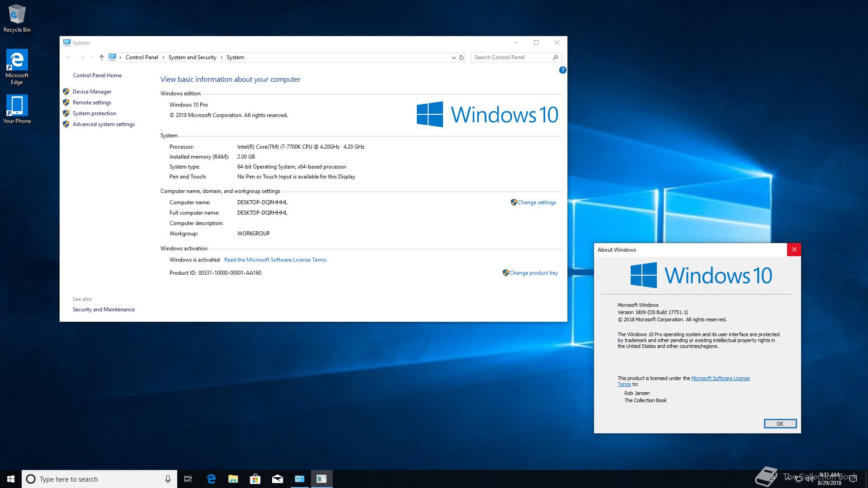Click the licensee name Rob Jansen
Image resolution: width=868 pixels, height=488 pixels.
coord(637,393)
